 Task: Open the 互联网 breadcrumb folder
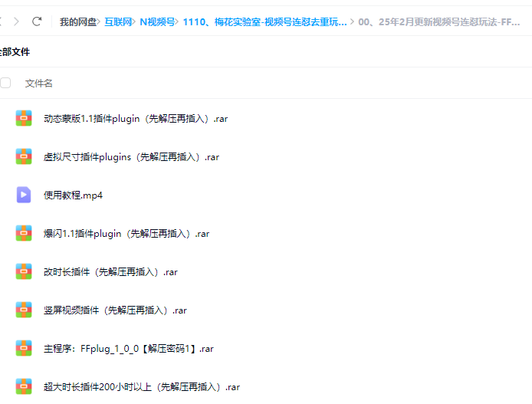(117, 22)
